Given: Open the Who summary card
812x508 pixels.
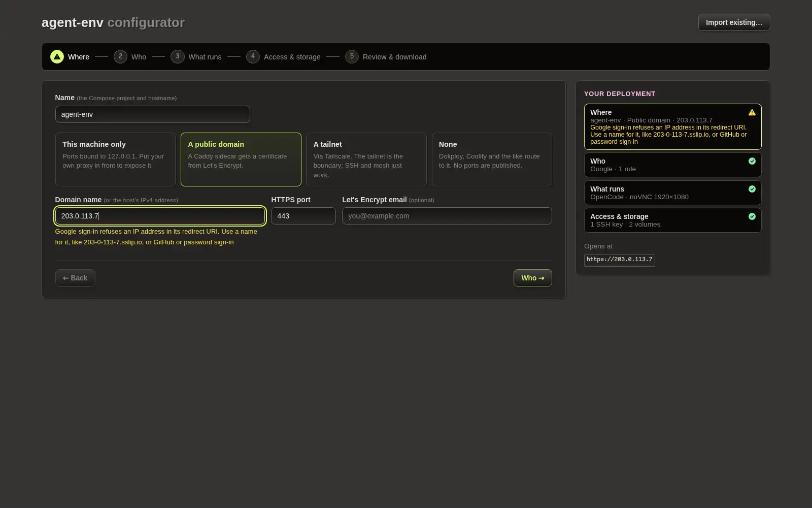Looking at the screenshot, I should tap(672, 165).
